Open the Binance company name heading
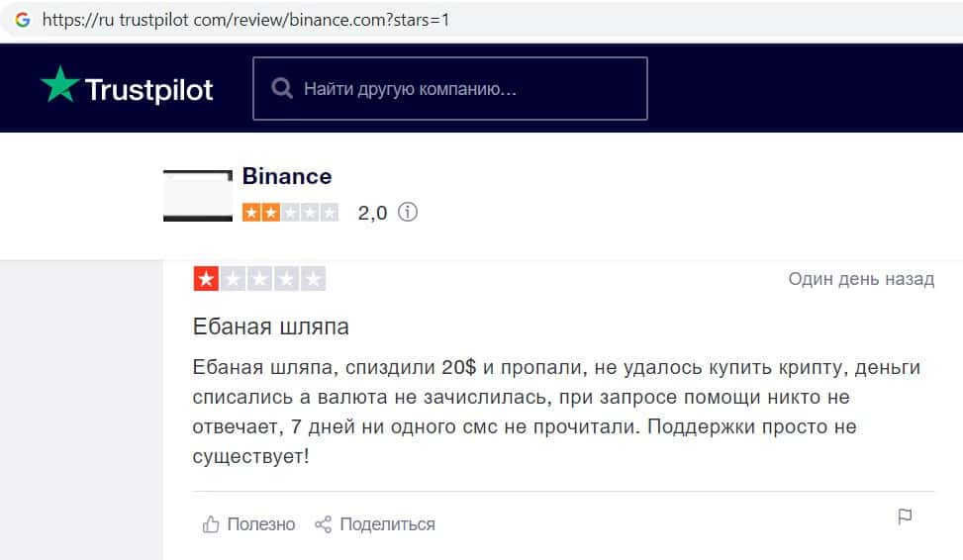Screen dimensions: 963x560 (287, 176)
